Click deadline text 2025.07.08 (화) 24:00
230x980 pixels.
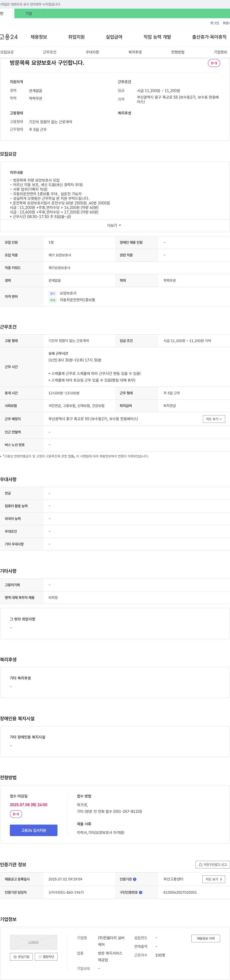pyautogui.click(x=29, y=805)
